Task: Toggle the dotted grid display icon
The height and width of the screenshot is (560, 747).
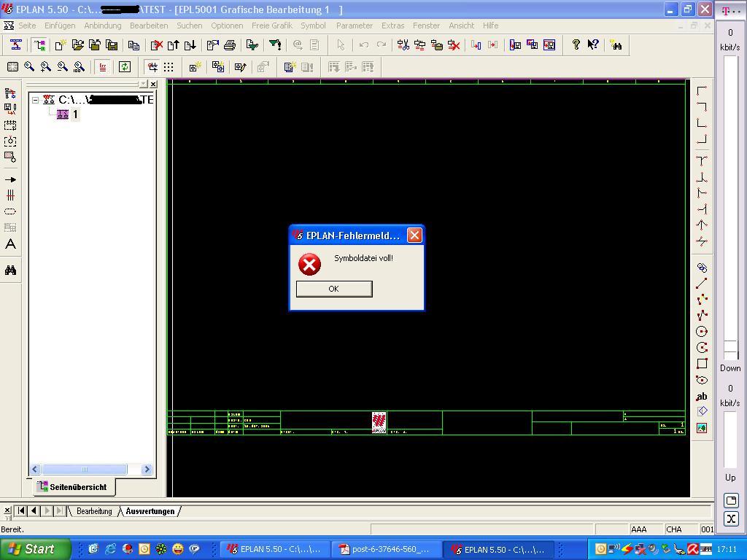Action: pyautogui.click(x=169, y=67)
